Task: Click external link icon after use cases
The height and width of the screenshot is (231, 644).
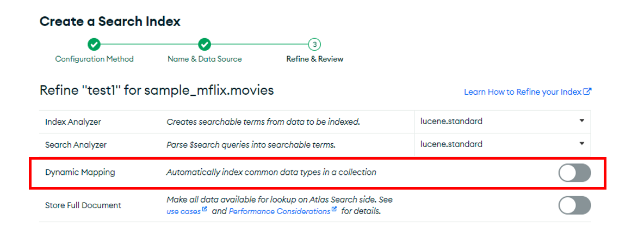Action: click(x=205, y=210)
